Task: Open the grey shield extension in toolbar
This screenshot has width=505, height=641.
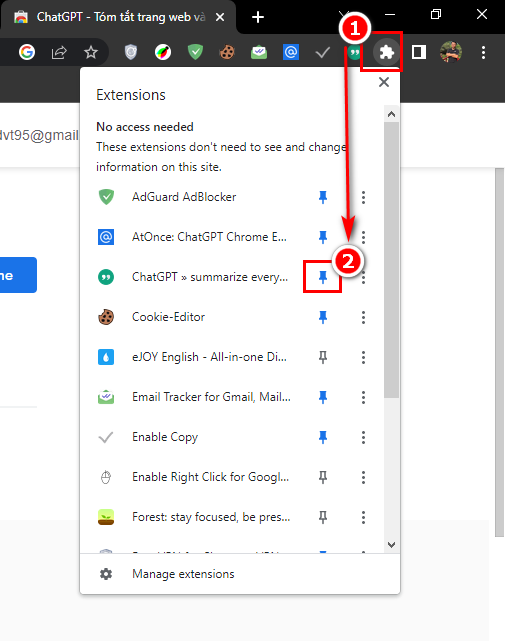Action: [x=130, y=52]
